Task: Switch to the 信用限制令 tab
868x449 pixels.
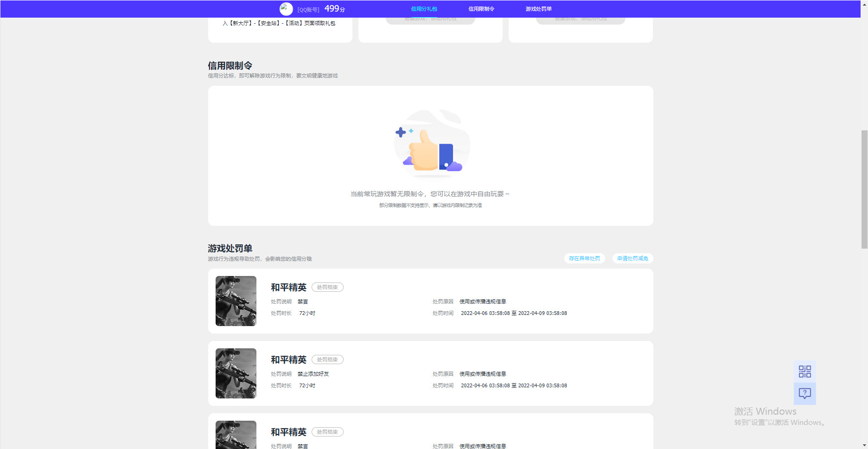Action: tap(481, 9)
